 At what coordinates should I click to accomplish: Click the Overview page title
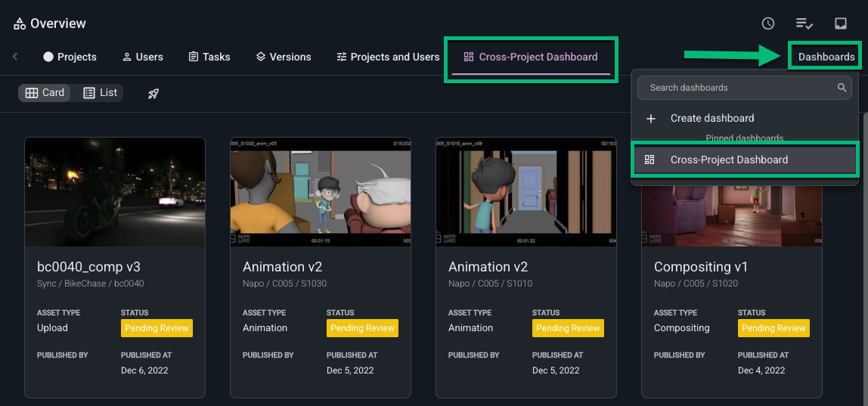coord(58,23)
